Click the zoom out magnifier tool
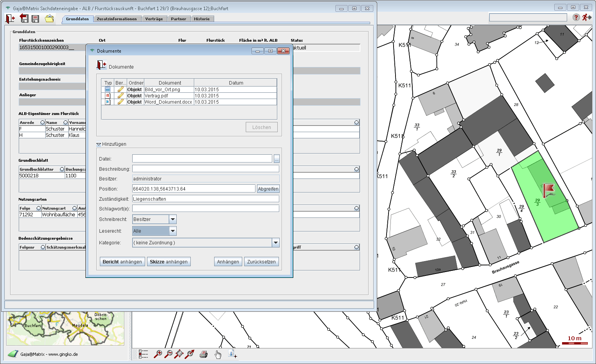The image size is (596, 364). coord(169,354)
